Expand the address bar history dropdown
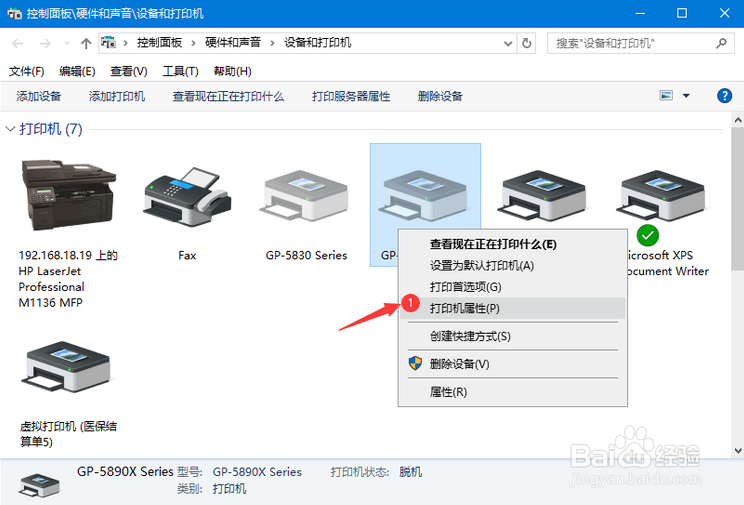The width and height of the screenshot is (744, 505). pos(508,44)
